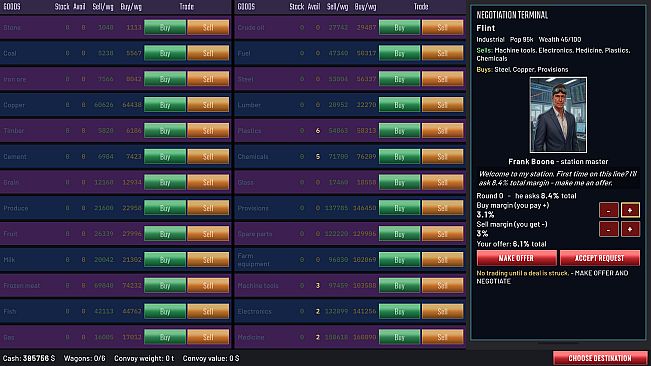Click the Flint station name
651x366 pixels.
pyautogui.click(x=486, y=28)
